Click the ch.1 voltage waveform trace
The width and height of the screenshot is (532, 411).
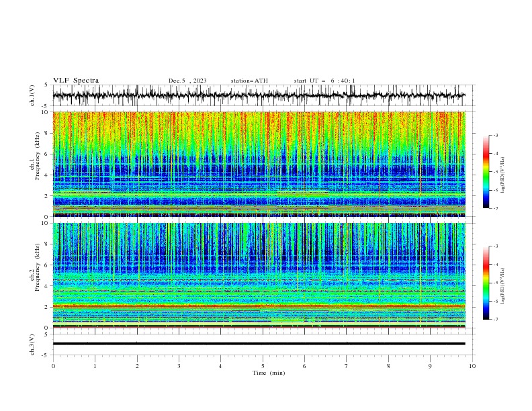click(x=259, y=95)
